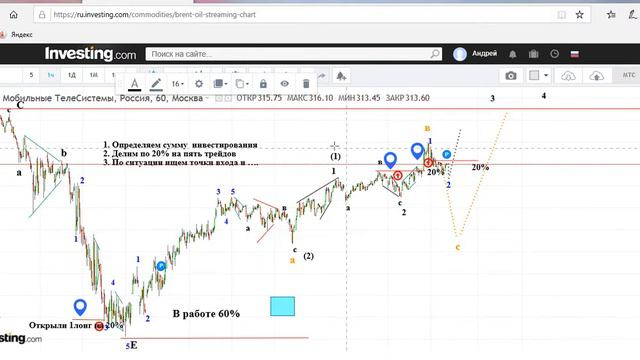Click the search magnifier icon
640x360 pixels.
click(x=435, y=54)
